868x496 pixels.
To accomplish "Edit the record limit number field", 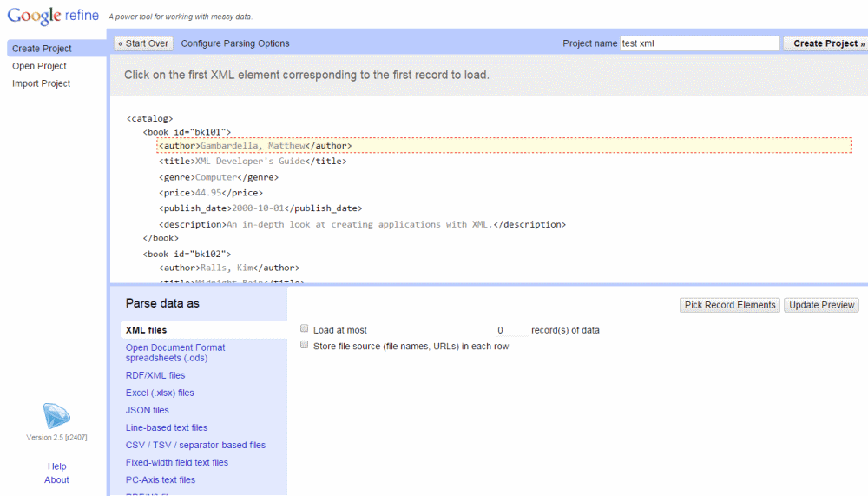I will [512, 330].
